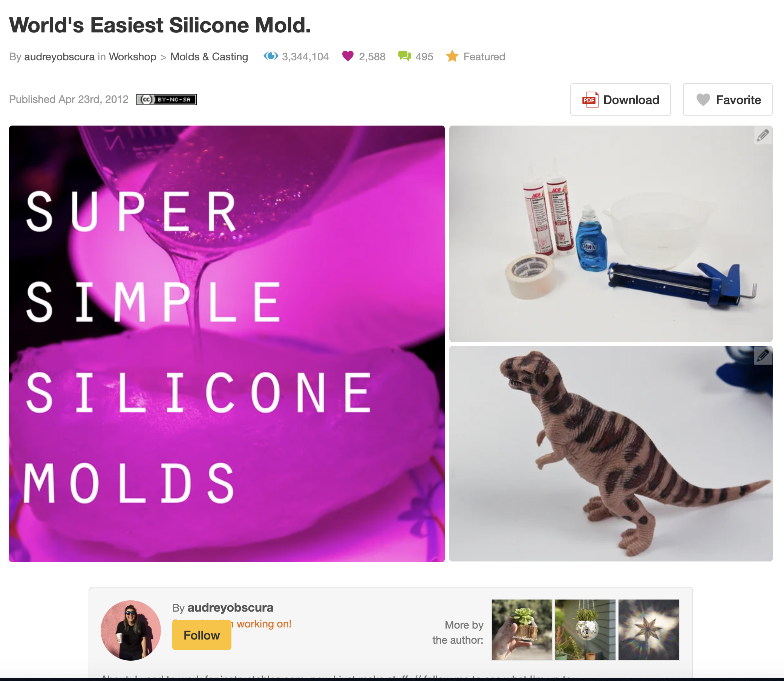This screenshot has height=681, width=784.
Task: Toggle the Favorite button
Action: 727,100
